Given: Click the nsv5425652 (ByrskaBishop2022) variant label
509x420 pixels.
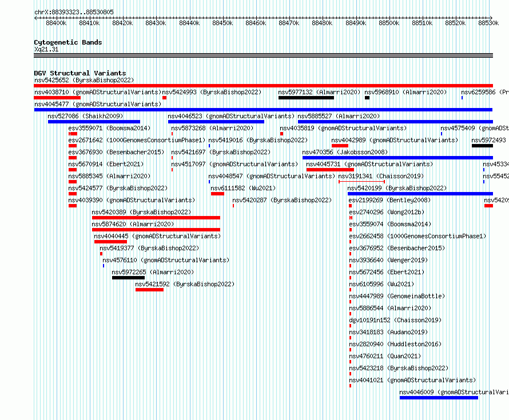Looking at the screenshot, I should (x=84, y=80).
